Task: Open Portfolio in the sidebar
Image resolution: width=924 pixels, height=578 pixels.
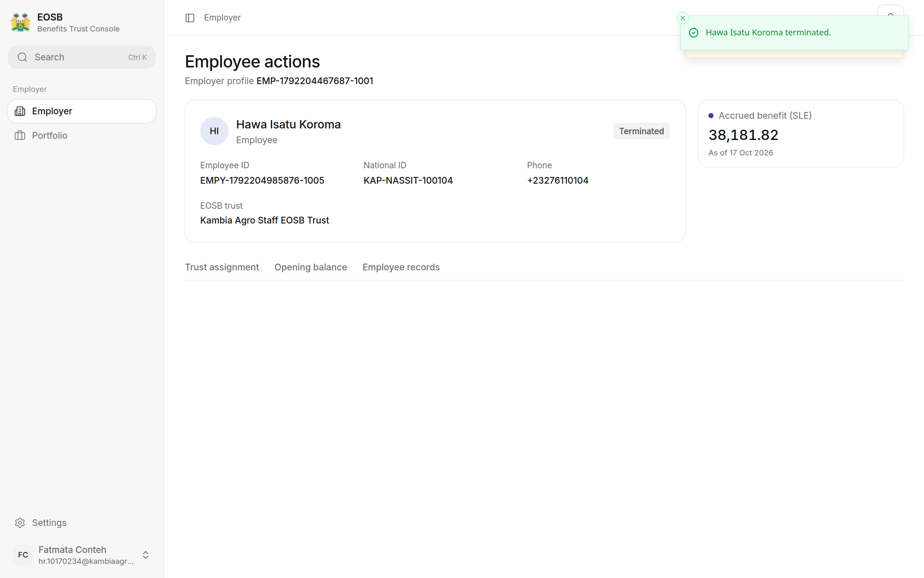Action: pyautogui.click(x=82, y=135)
